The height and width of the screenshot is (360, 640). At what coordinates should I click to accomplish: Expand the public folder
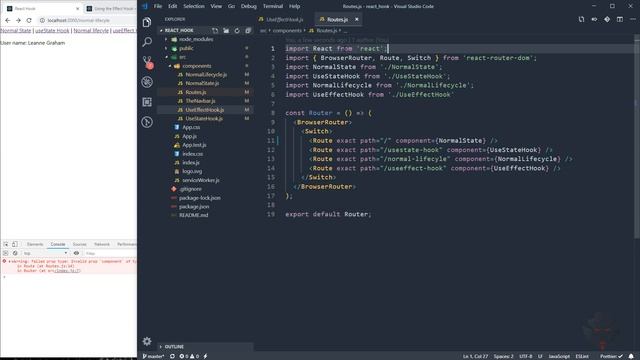point(166,48)
